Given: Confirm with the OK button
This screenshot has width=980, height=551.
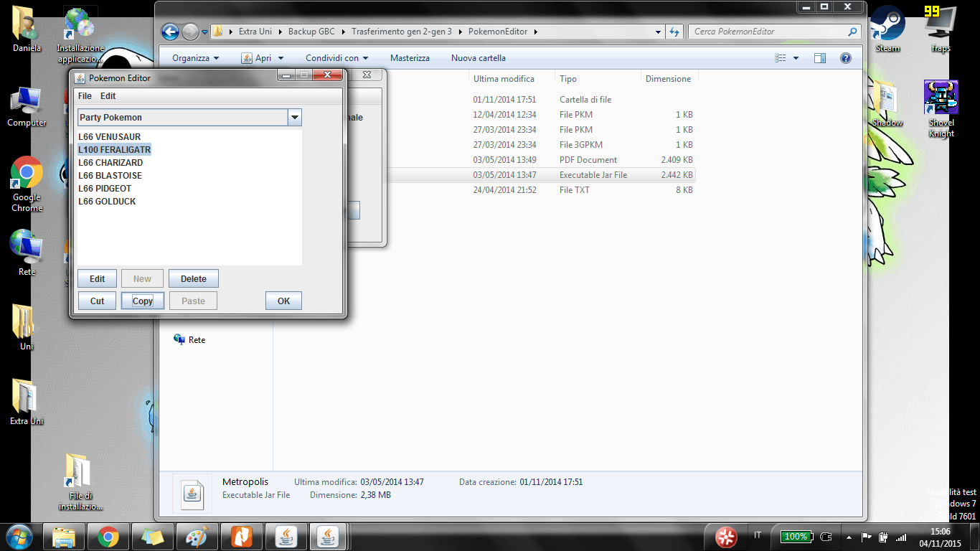Looking at the screenshot, I should [283, 301].
